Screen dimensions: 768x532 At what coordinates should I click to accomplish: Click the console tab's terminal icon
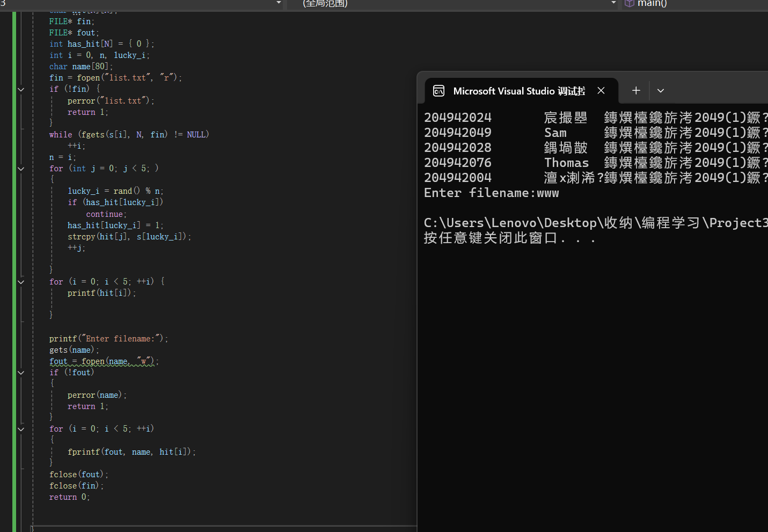click(438, 91)
